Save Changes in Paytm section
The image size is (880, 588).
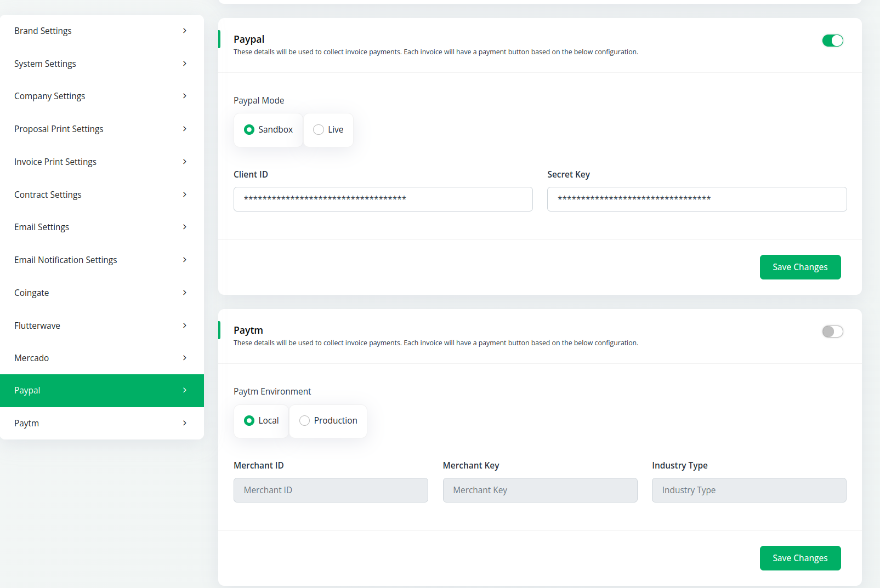[x=800, y=558]
